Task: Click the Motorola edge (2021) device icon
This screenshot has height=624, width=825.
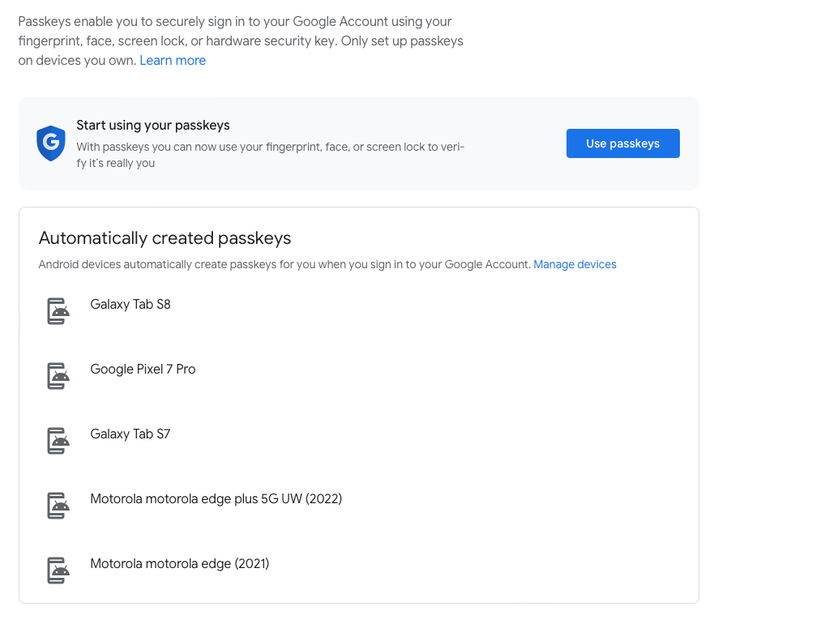Action: [x=57, y=569]
